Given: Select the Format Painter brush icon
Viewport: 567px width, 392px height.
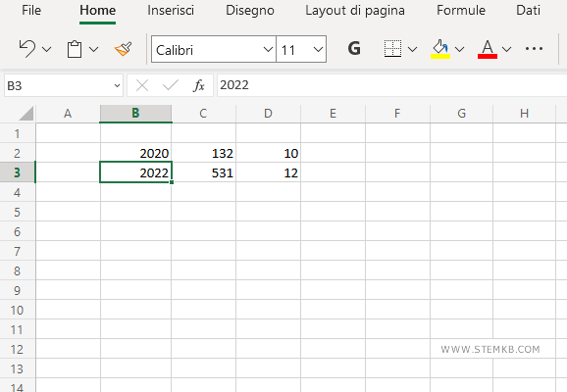Looking at the screenshot, I should (123, 49).
